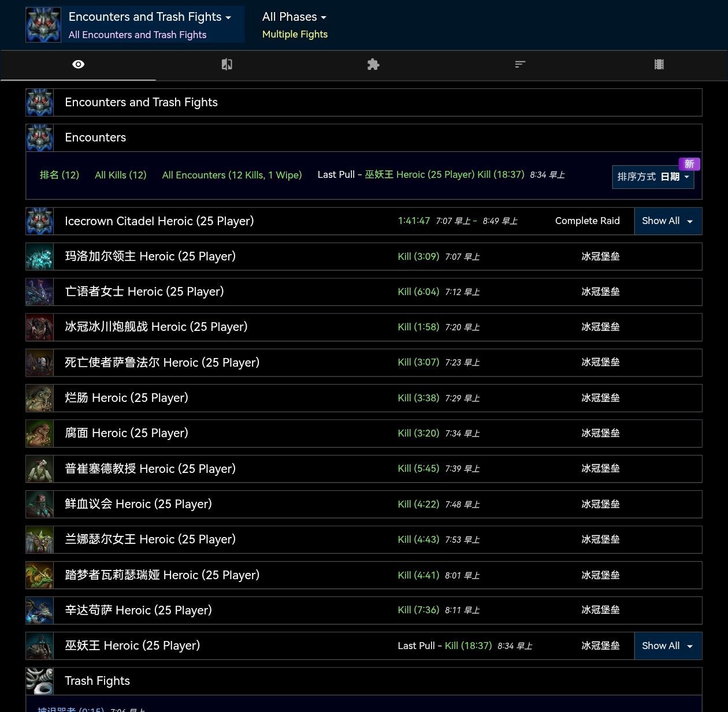This screenshot has width=728, height=712.
Task: Select the sort lines tab icon
Action: coord(520,65)
